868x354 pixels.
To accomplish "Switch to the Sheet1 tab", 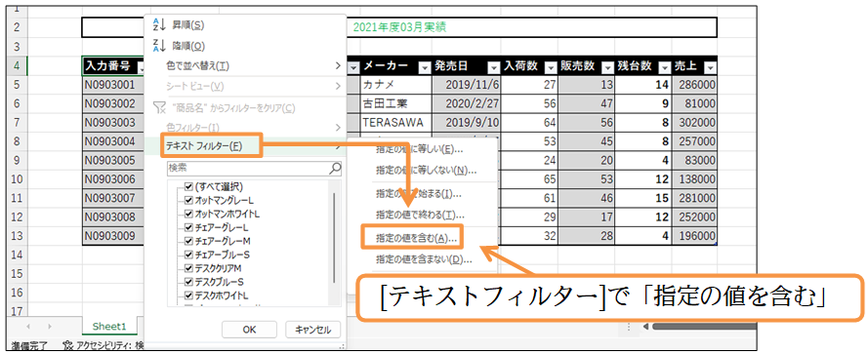I will 109,327.
